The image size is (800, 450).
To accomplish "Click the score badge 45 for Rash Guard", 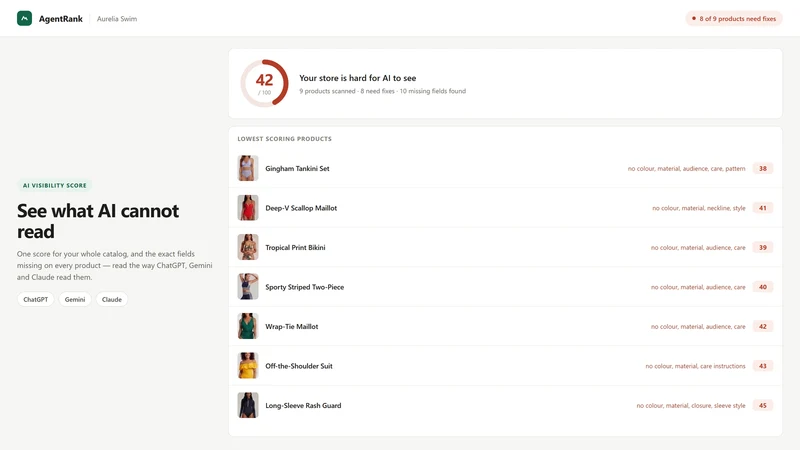I will tap(763, 405).
